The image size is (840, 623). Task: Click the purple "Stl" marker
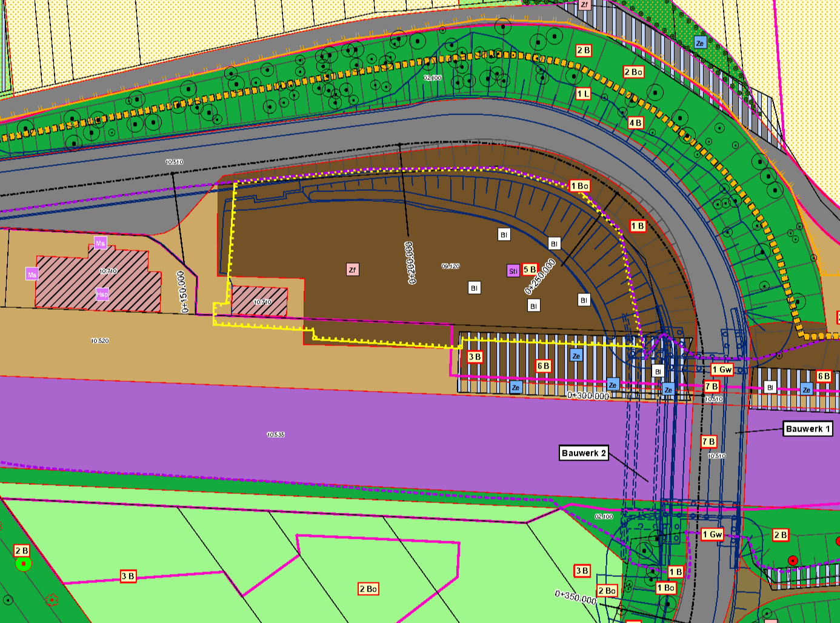click(x=513, y=271)
